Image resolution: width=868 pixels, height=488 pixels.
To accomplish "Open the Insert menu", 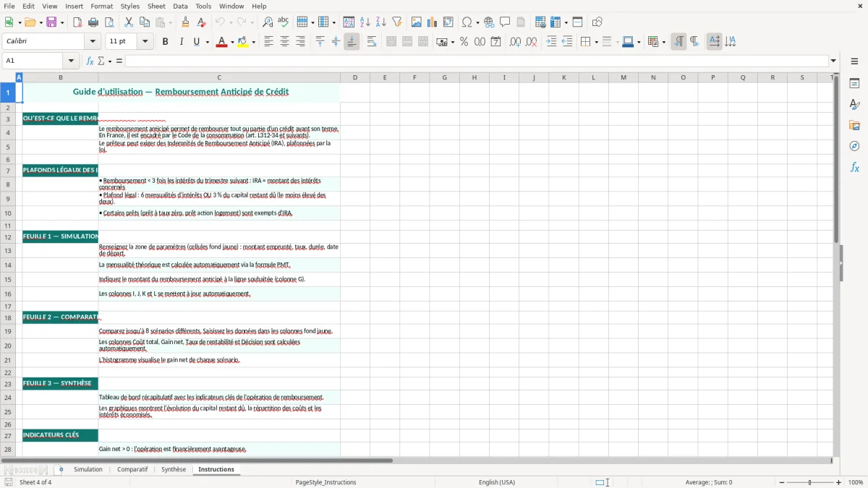I will [x=74, y=6].
